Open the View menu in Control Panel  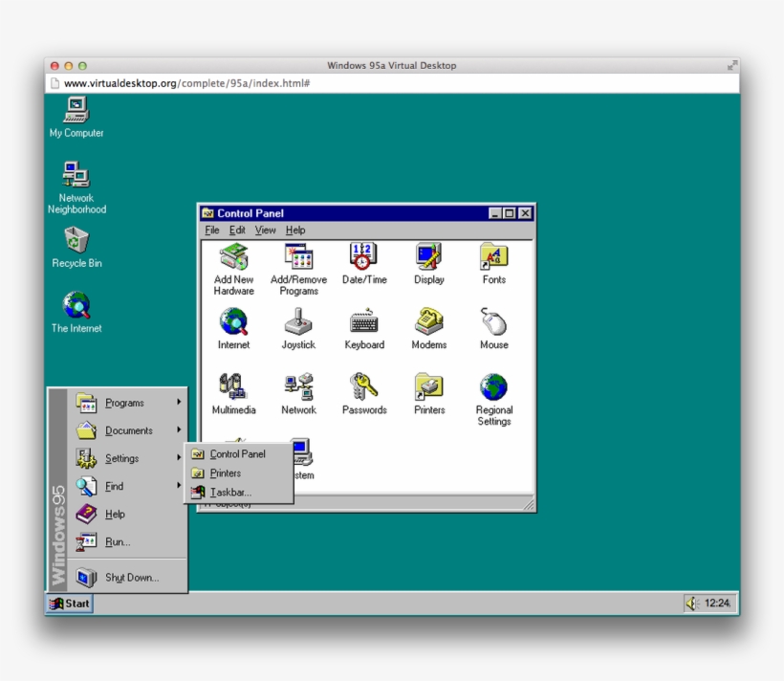click(x=265, y=231)
